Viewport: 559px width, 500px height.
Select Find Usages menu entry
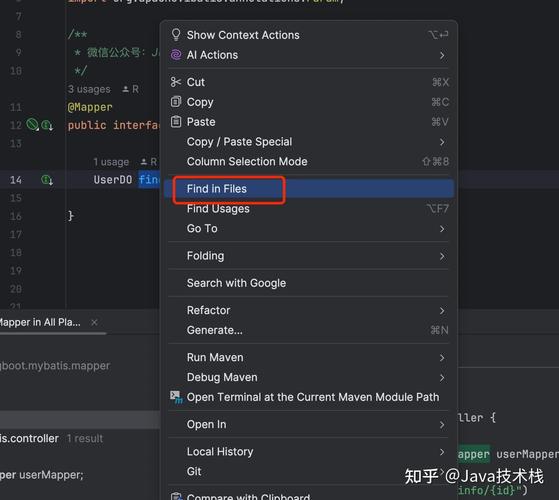click(309, 208)
